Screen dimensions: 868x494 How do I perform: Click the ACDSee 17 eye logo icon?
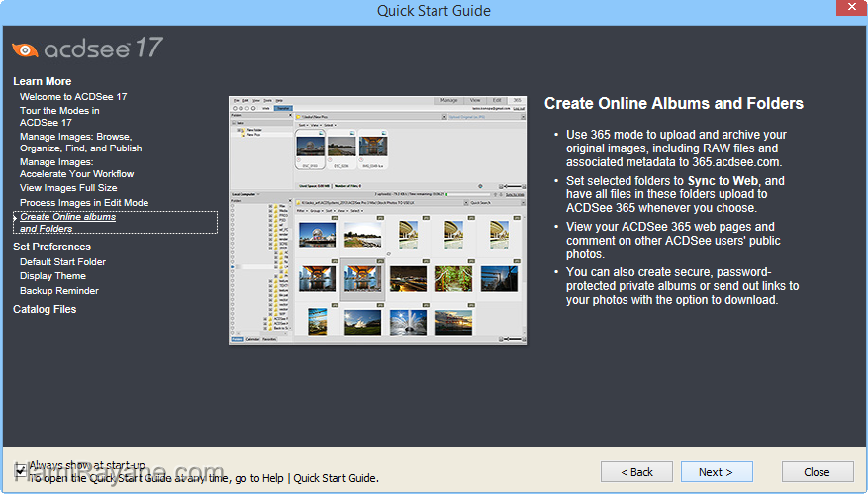click(x=25, y=50)
